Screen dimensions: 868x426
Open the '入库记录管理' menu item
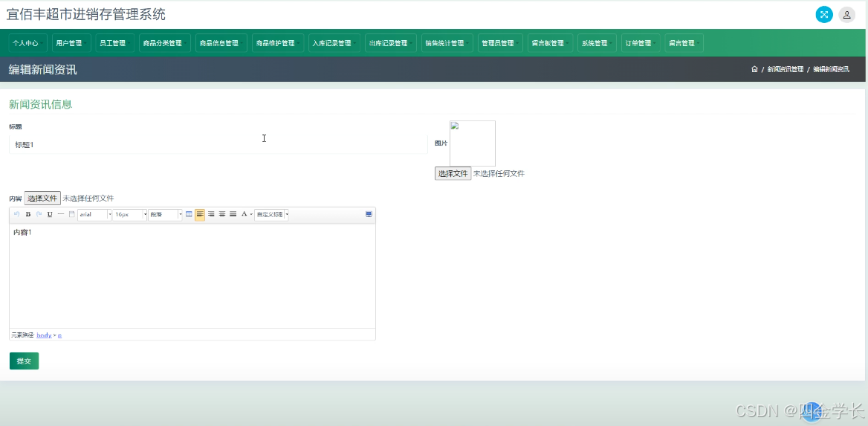[x=334, y=43]
